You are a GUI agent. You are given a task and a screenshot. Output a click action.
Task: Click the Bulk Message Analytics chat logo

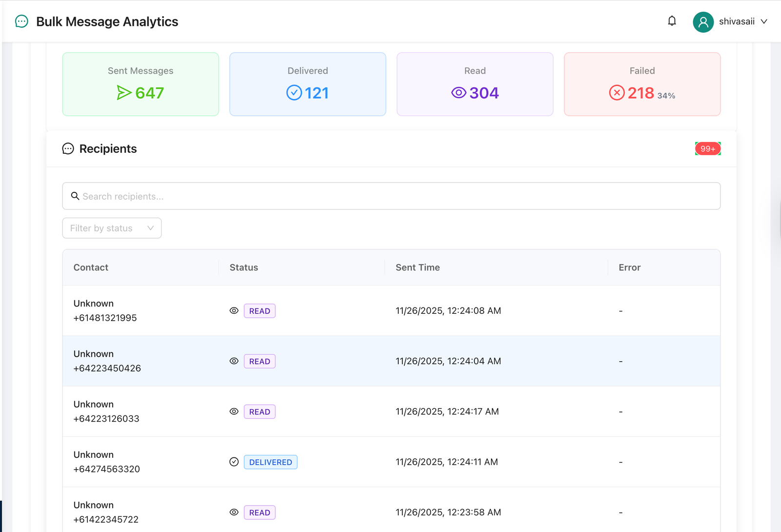tap(21, 21)
